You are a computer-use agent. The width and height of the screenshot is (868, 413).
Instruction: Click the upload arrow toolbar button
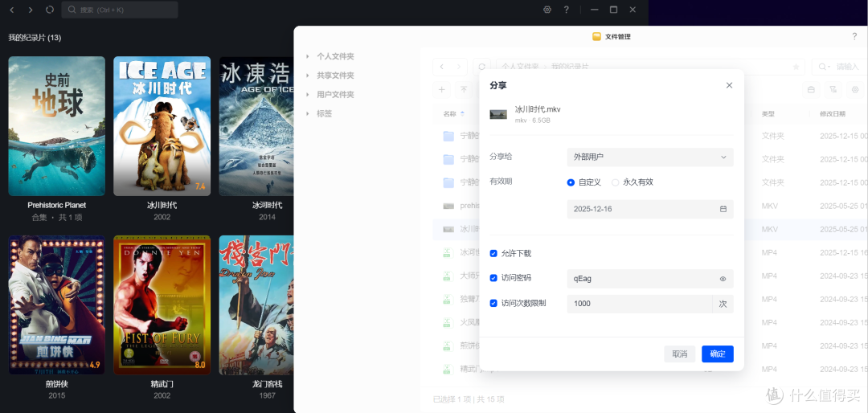click(x=464, y=89)
